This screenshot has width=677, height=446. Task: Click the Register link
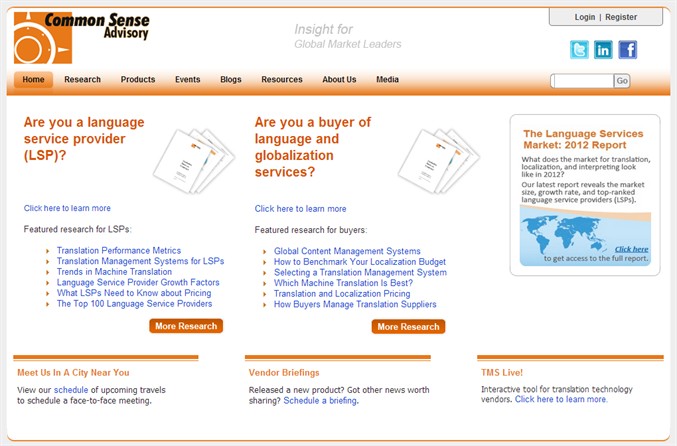click(621, 17)
